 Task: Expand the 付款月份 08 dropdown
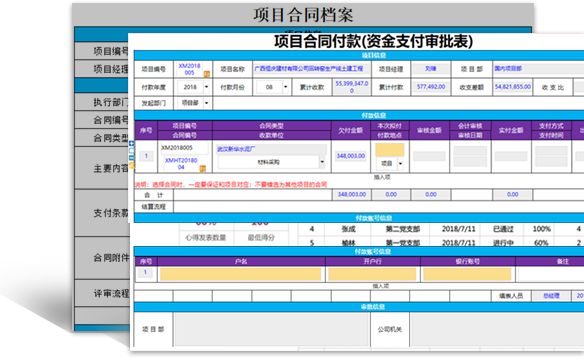pos(285,87)
